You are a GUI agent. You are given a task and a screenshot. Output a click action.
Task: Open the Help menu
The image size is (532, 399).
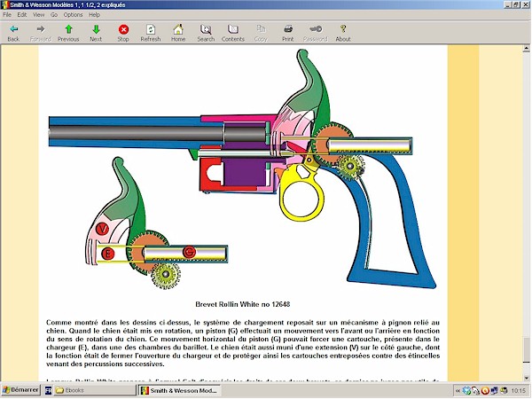coord(94,15)
